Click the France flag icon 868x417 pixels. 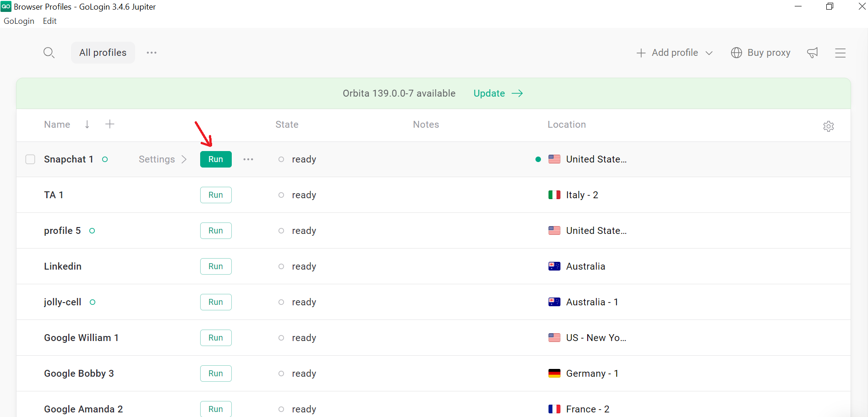tap(554, 409)
